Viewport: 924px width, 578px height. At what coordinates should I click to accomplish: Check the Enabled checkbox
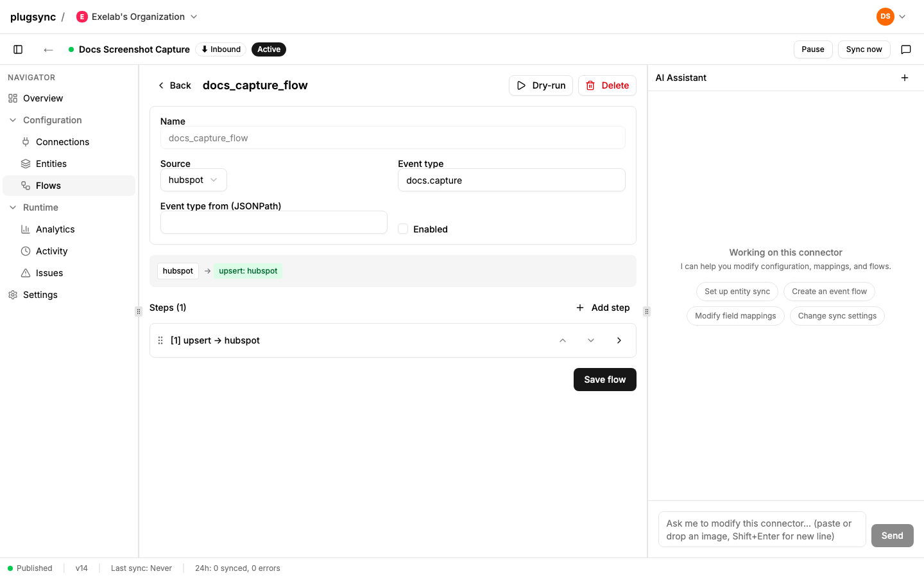[x=403, y=229]
